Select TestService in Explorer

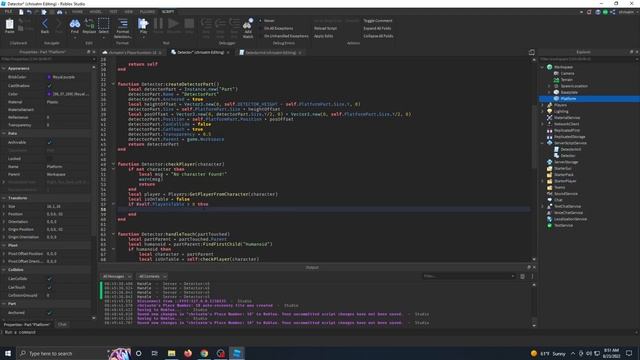[x=563, y=225]
